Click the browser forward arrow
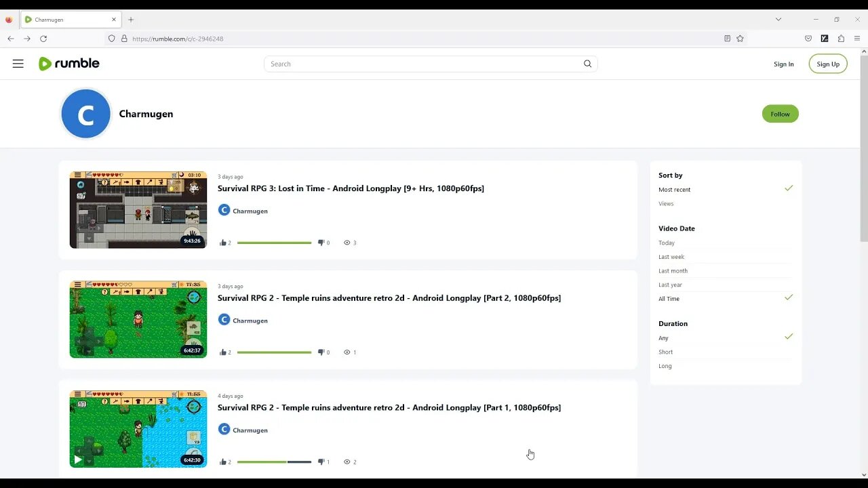The image size is (868, 488). [x=27, y=39]
